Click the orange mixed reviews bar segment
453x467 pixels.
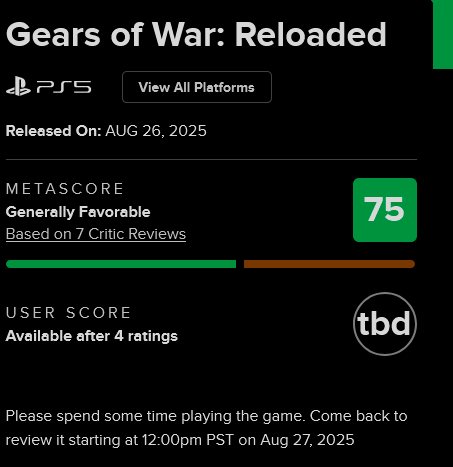point(329,264)
